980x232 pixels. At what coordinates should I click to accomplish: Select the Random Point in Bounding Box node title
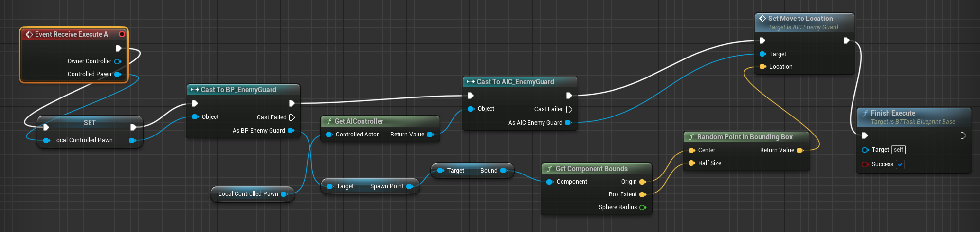pyautogui.click(x=745, y=137)
